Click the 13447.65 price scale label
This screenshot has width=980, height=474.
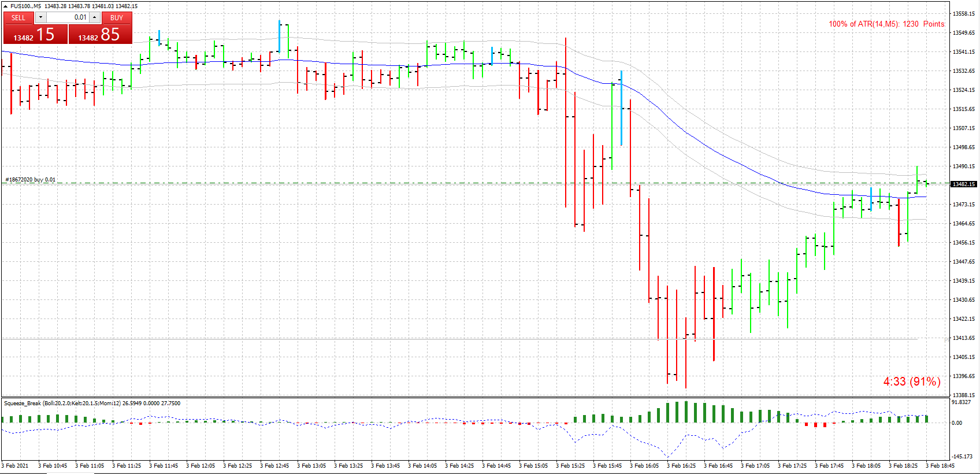(964, 261)
